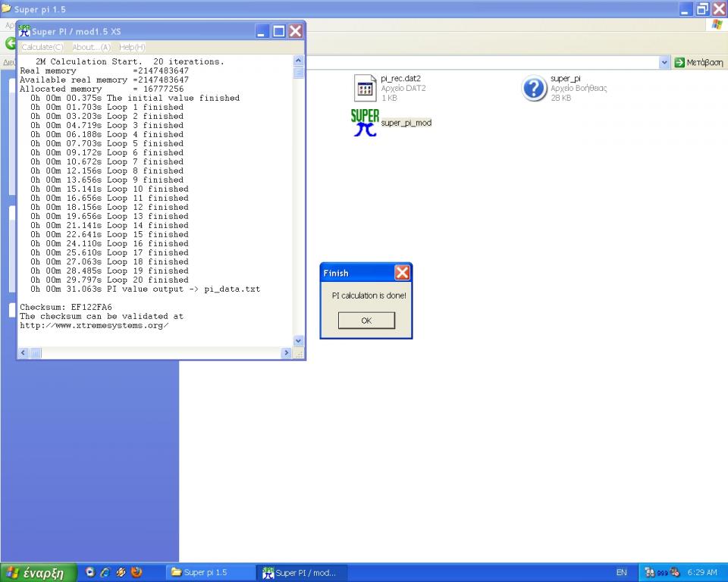Image resolution: width=728 pixels, height=582 pixels.
Task: Click the EN language indicator
Action: coord(621,573)
